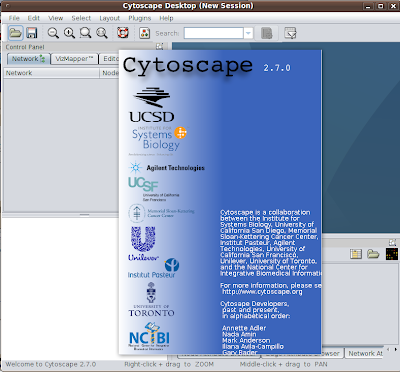Image resolution: width=400 pixels, height=372 pixels.
Task: Click the toolbar panel icon right of Search
Action: pyautogui.click(x=290, y=33)
